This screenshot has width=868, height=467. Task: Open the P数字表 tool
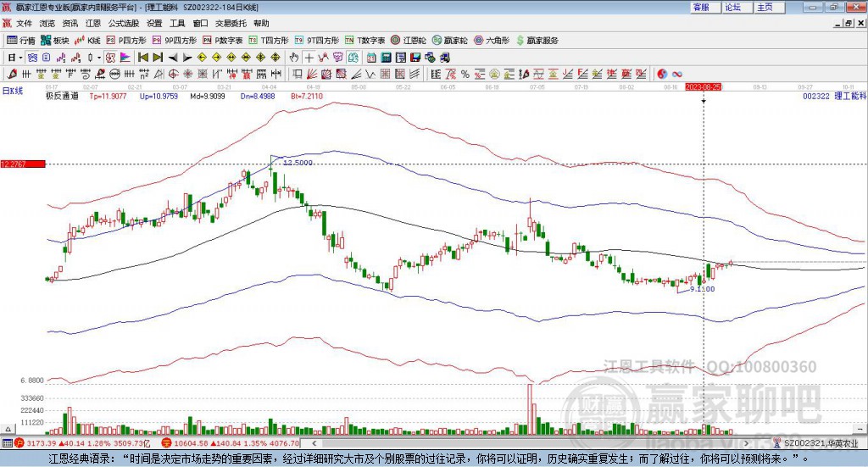(x=223, y=41)
